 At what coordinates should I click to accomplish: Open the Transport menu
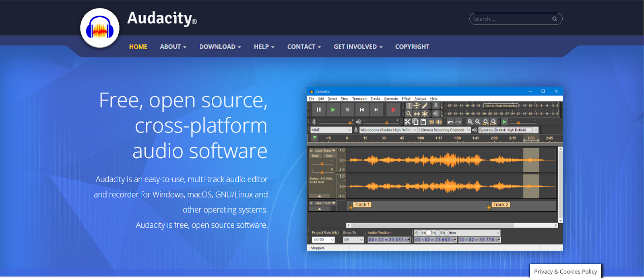tap(359, 99)
